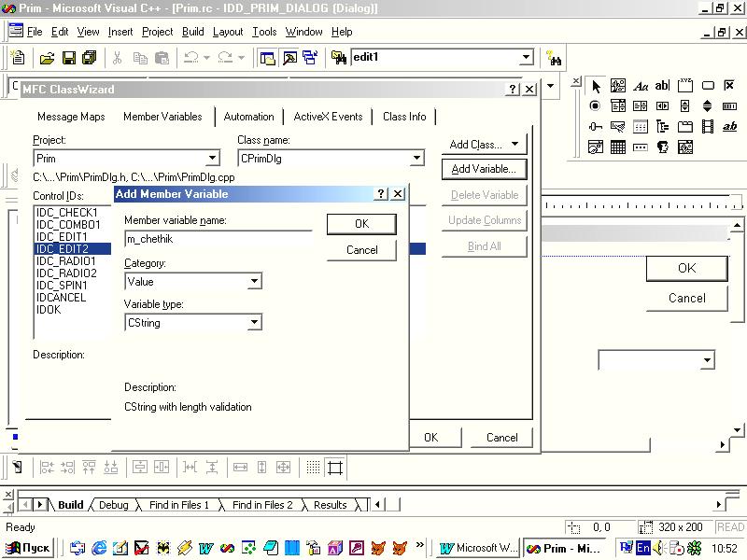Pick the Tab Control tool

pyautogui.click(x=685, y=127)
